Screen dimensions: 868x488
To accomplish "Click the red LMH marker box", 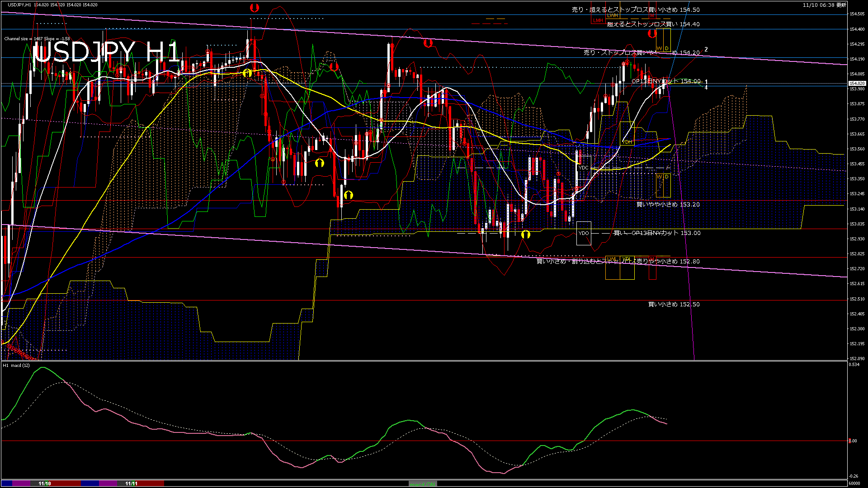I will pyautogui.click(x=598, y=20).
